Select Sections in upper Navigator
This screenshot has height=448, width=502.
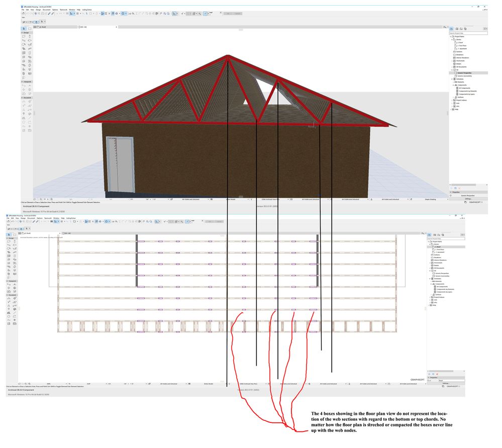point(459,52)
